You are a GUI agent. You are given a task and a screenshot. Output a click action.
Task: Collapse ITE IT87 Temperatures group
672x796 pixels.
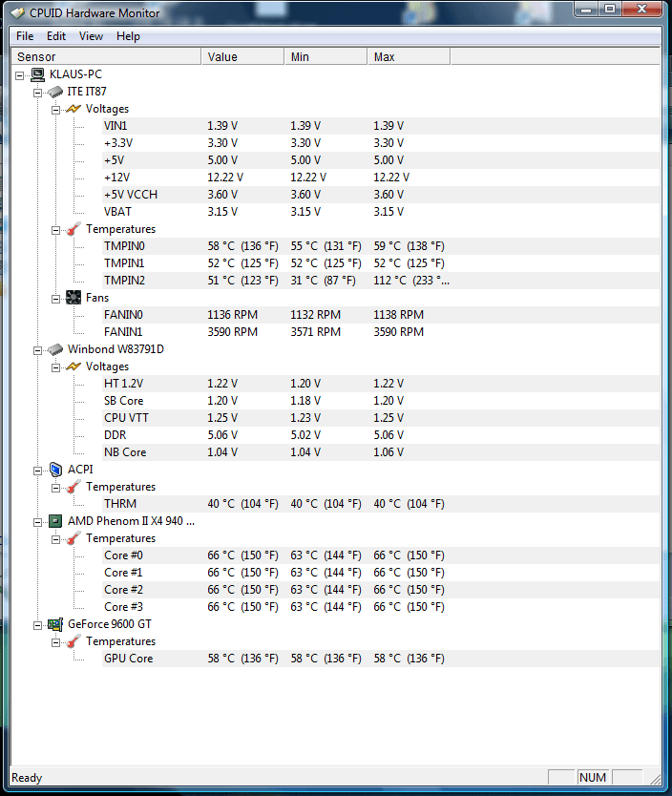[x=55, y=230]
